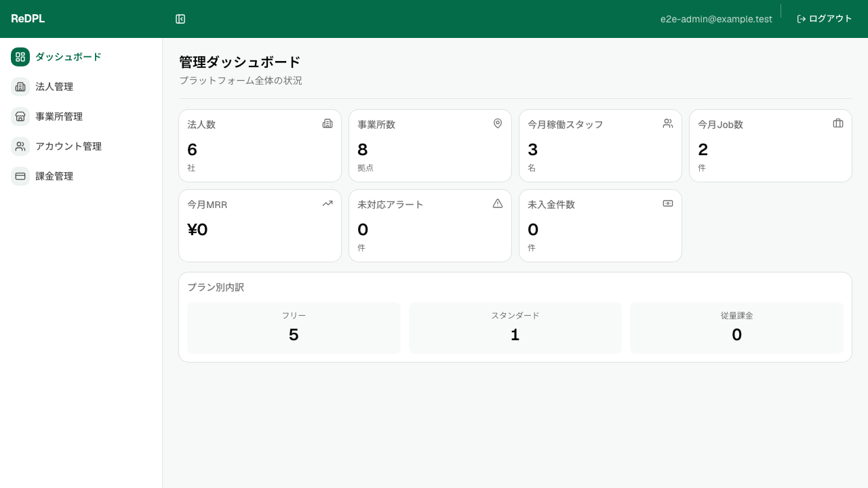Click the building icon on 法人数 card
The height and width of the screenshot is (488, 868).
[x=328, y=123]
